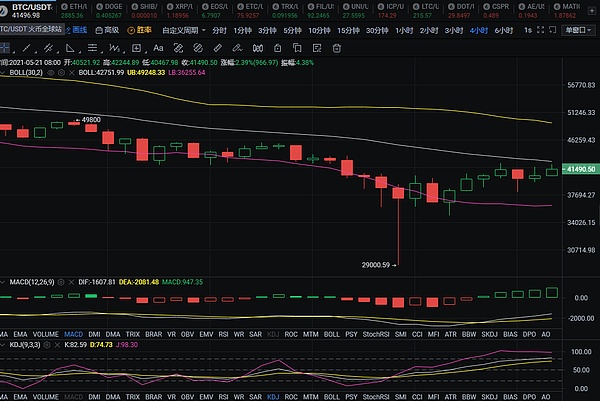Switch to the 15分钟 timeframe tab

click(348, 30)
